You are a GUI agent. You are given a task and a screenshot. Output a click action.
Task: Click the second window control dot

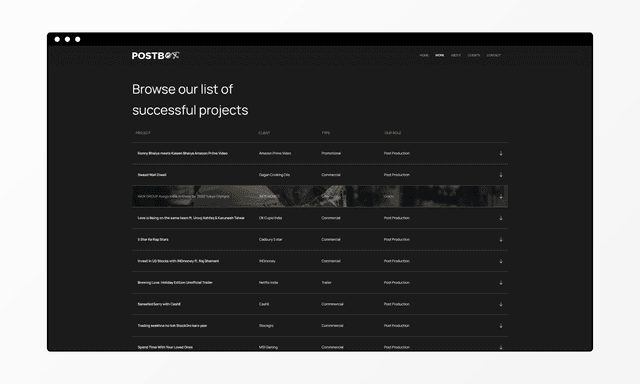pos(67,39)
